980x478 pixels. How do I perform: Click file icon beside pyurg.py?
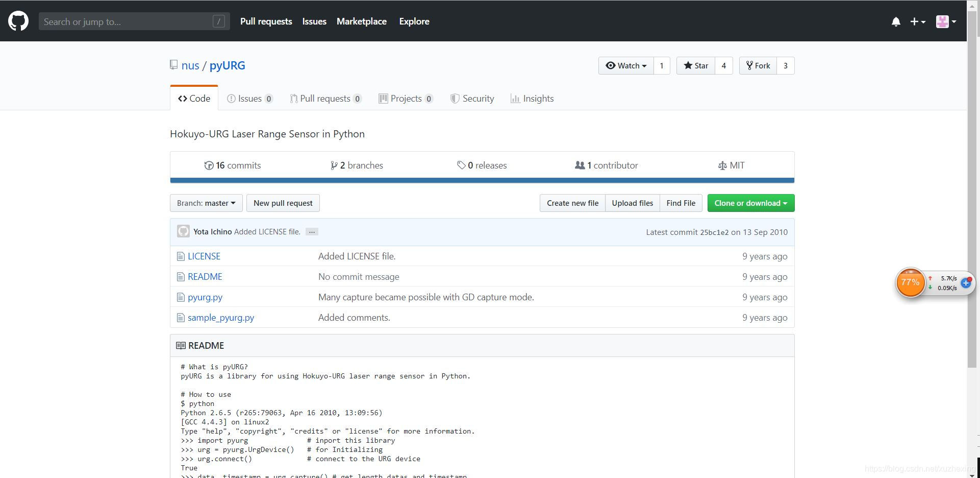(x=181, y=297)
